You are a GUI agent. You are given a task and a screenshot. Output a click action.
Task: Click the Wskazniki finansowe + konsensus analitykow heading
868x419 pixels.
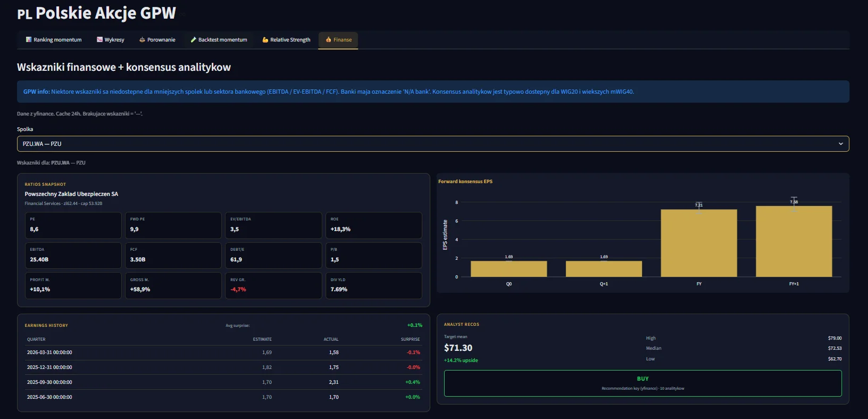124,67
